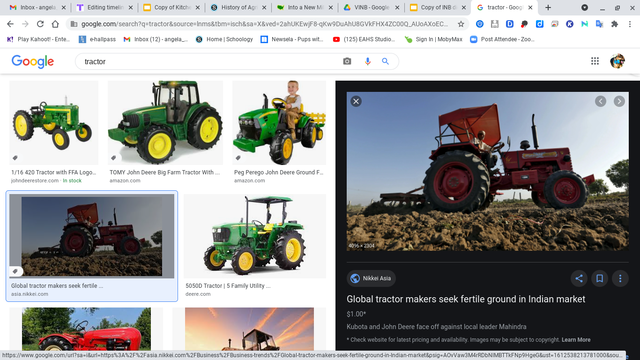Open the Global tractor makers headline
Viewport: 640px width, 360px height.
coord(466,299)
